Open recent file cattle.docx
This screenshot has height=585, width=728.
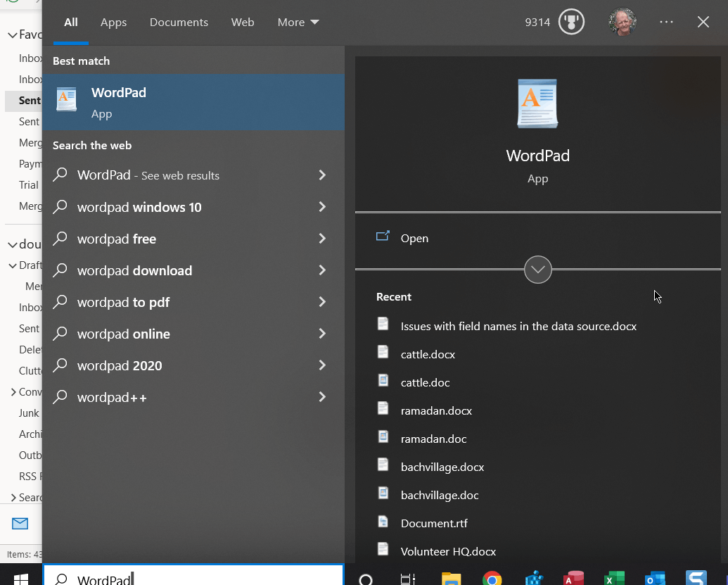click(x=428, y=355)
